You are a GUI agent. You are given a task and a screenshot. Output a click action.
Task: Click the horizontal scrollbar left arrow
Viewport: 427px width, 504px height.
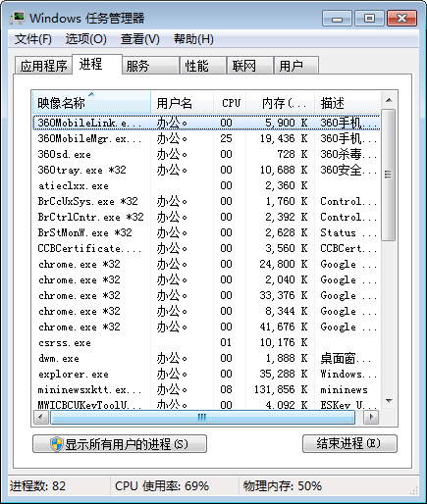[x=41, y=417]
